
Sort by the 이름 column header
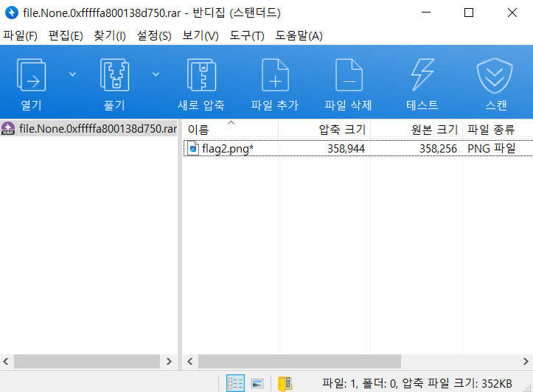click(x=230, y=130)
